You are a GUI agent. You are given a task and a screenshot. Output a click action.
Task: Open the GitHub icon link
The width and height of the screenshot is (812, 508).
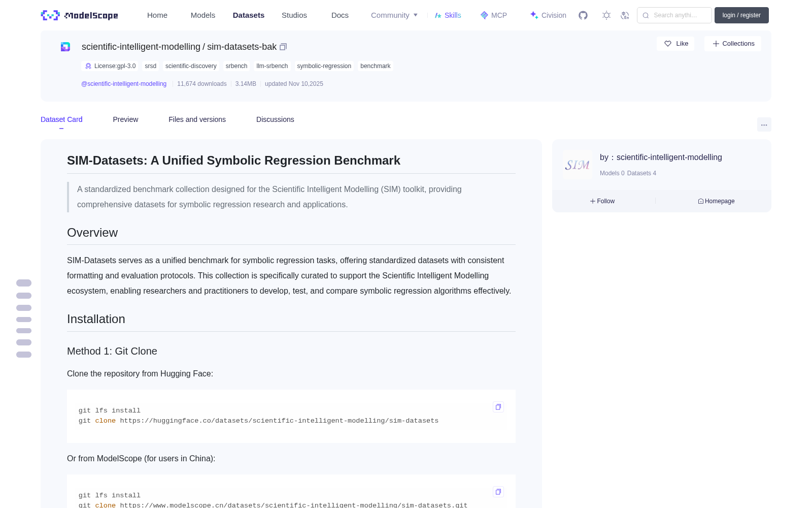point(583,15)
